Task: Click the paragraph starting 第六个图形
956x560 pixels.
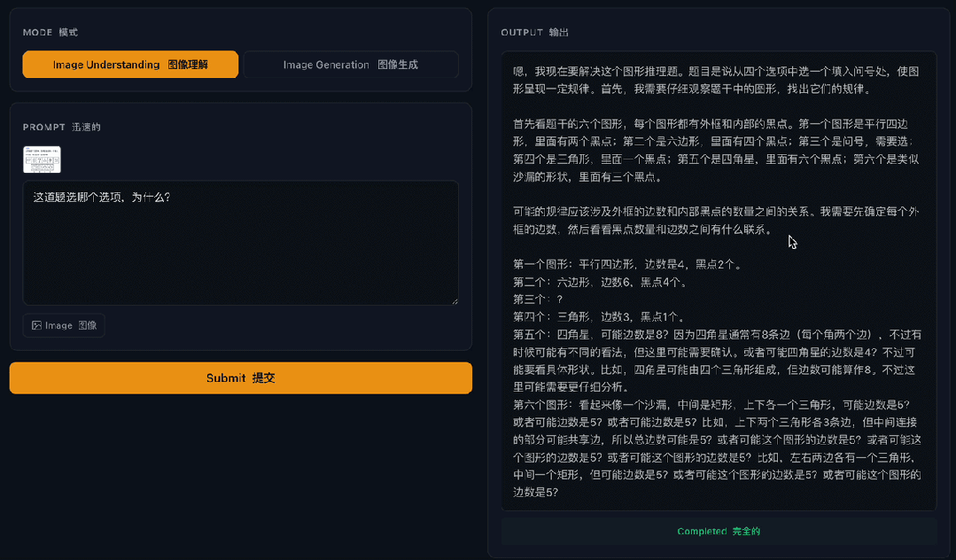Action: coord(715,447)
